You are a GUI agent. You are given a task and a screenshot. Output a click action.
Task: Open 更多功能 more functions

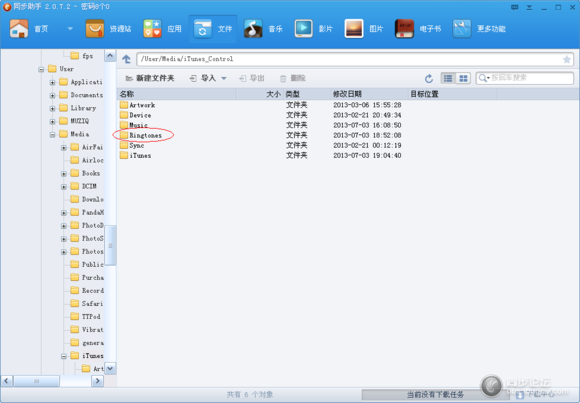479,29
